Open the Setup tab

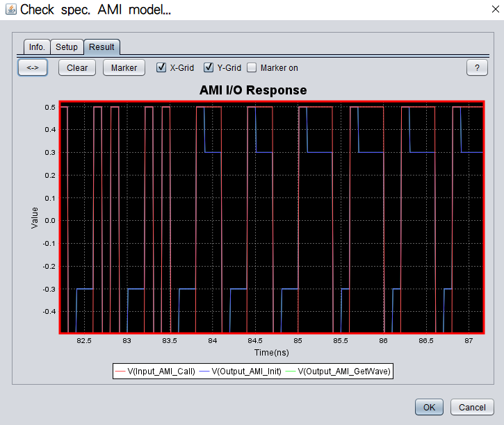[67, 47]
